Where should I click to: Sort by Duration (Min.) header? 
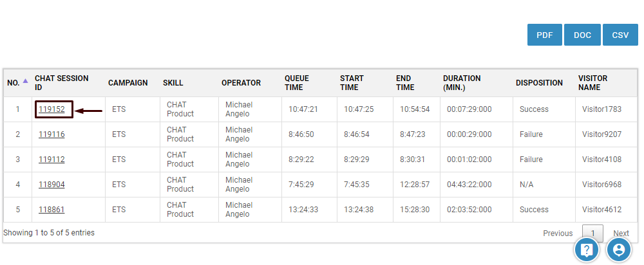click(x=463, y=82)
